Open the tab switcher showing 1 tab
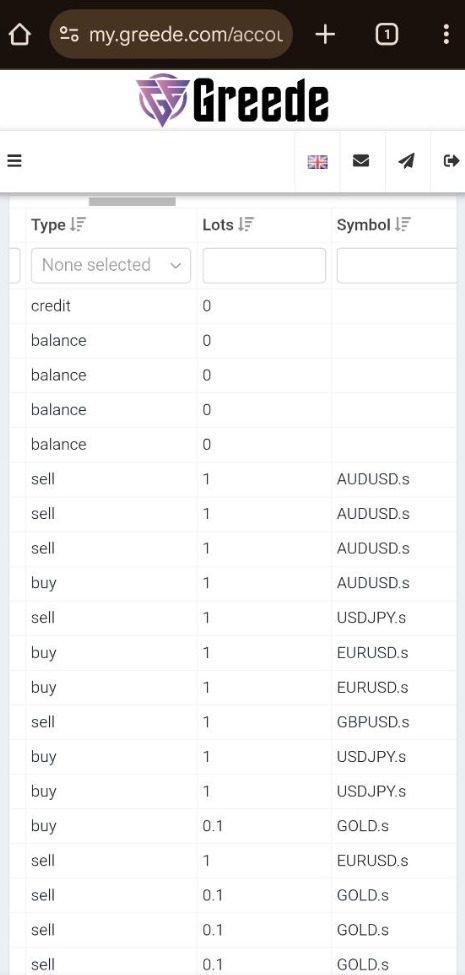Viewport: 465px width, 975px height. pyautogui.click(x=387, y=35)
